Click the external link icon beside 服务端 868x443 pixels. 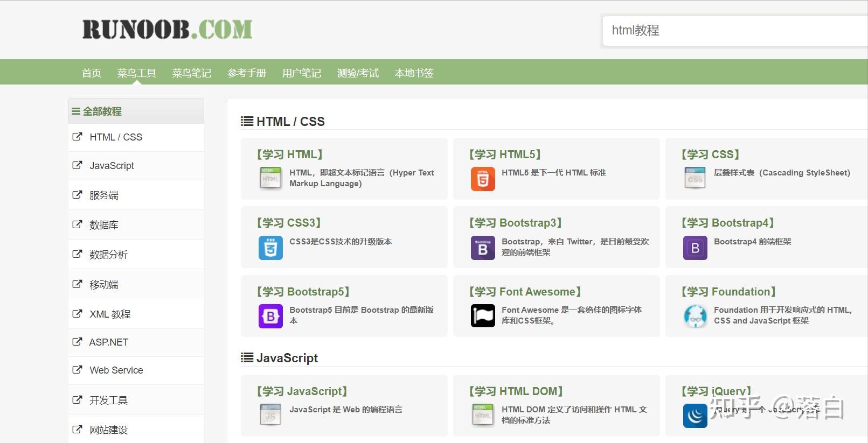78,195
